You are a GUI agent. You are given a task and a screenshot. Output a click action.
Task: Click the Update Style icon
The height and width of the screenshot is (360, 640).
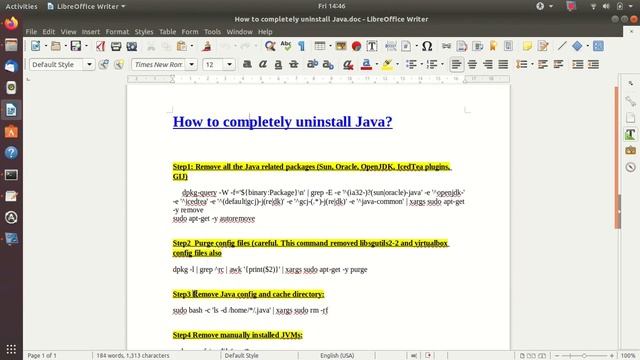click(x=104, y=64)
